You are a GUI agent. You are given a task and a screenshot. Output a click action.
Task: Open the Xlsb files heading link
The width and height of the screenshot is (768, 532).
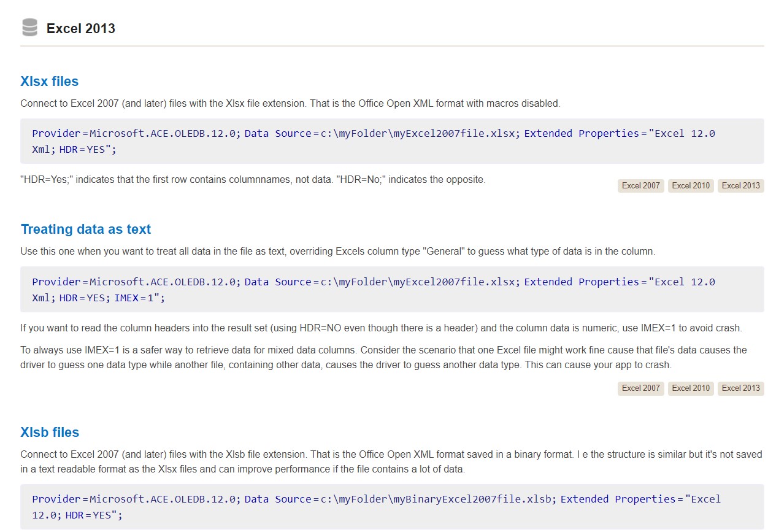click(50, 433)
